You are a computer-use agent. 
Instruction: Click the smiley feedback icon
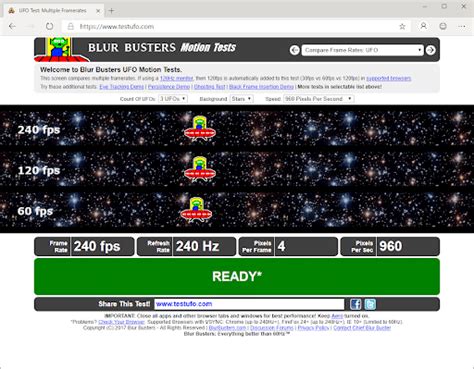coord(443,26)
